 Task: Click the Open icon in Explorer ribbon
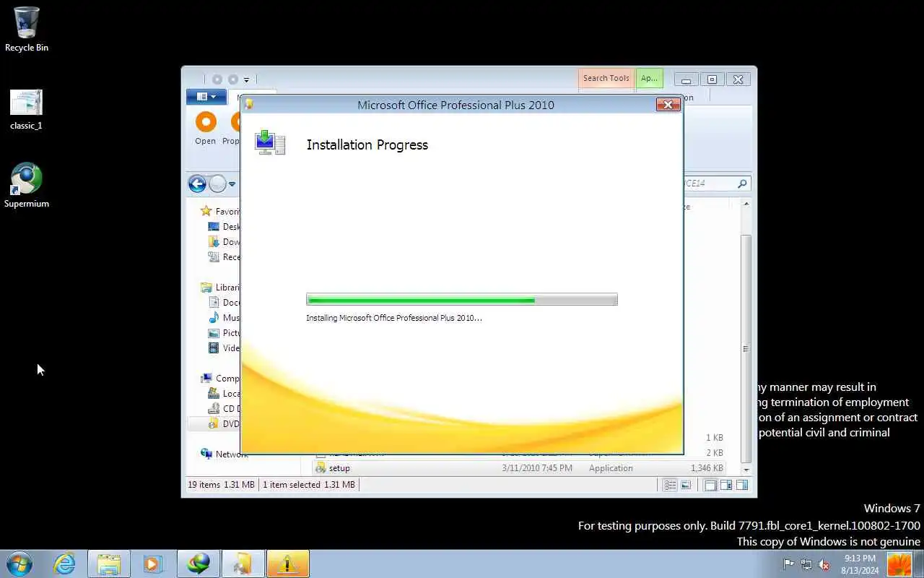tap(206, 129)
